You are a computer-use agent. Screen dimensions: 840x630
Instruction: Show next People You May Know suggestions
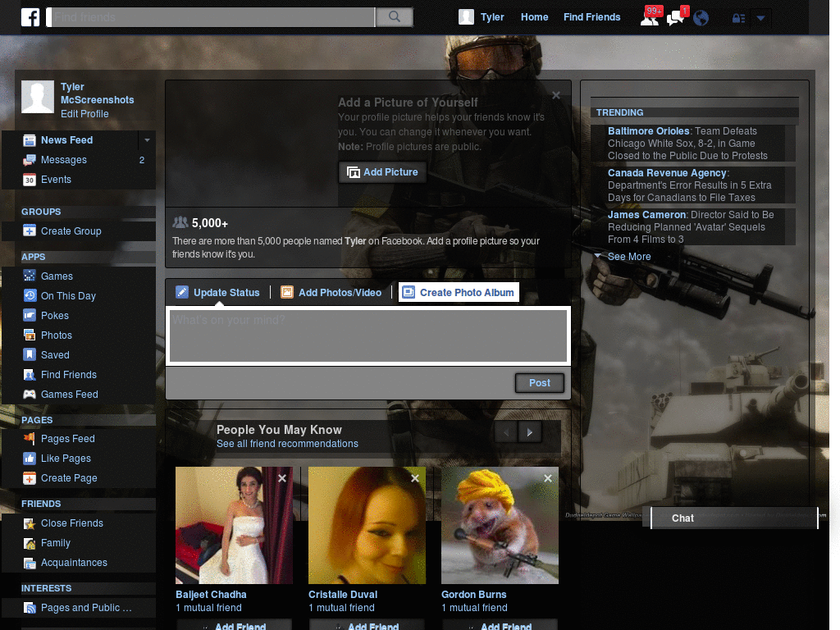(x=530, y=432)
